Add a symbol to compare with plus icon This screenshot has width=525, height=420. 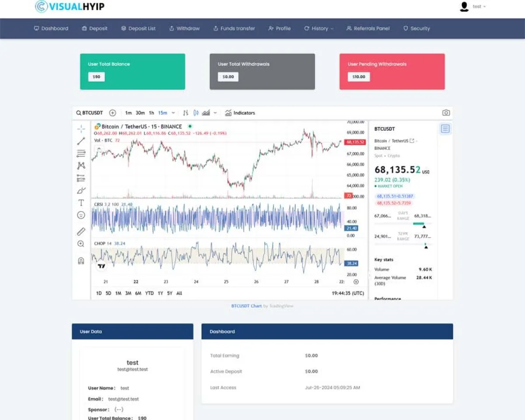(112, 113)
